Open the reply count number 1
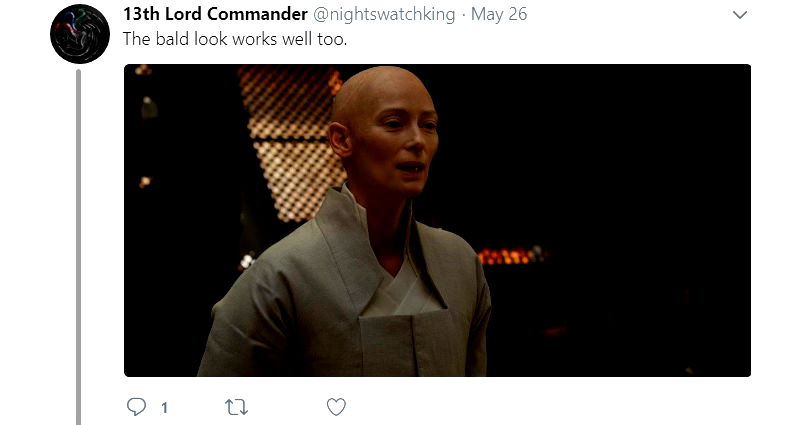 coord(164,407)
